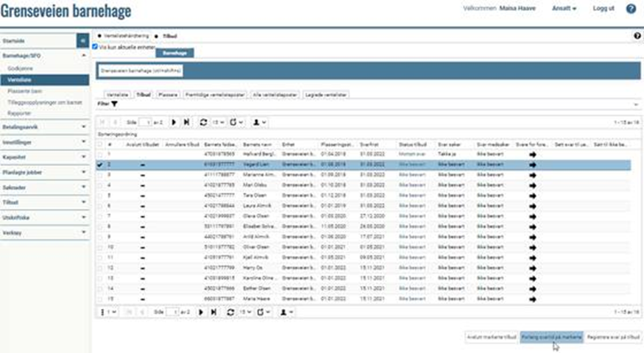This screenshot has height=353, width=644.
Task: Uncheck the checkbox for row 2
Action: pyautogui.click(x=100, y=165)
